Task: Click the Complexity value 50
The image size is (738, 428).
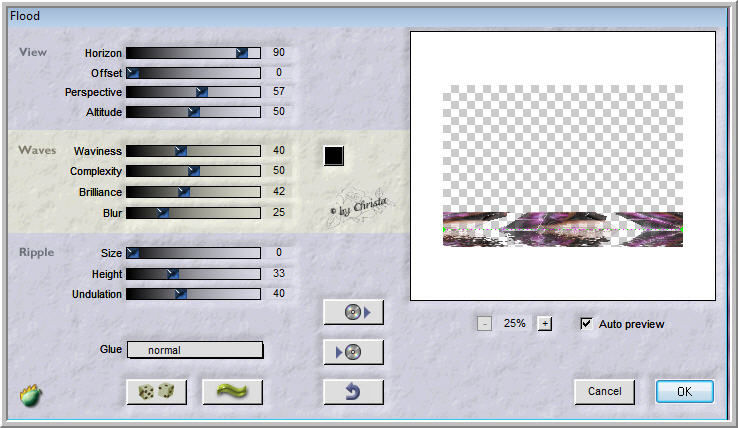Action: click(x=279, y=170)
